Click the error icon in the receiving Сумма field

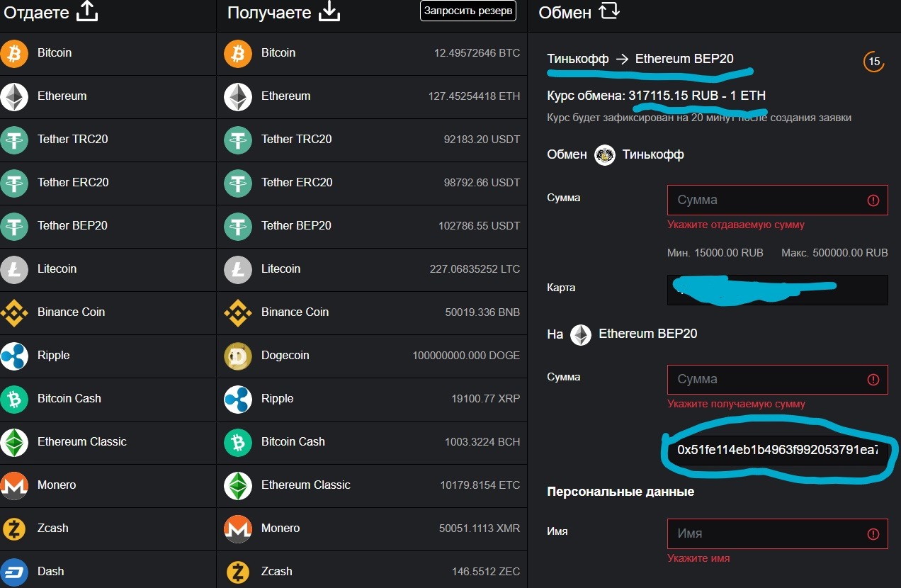point(873,380)
